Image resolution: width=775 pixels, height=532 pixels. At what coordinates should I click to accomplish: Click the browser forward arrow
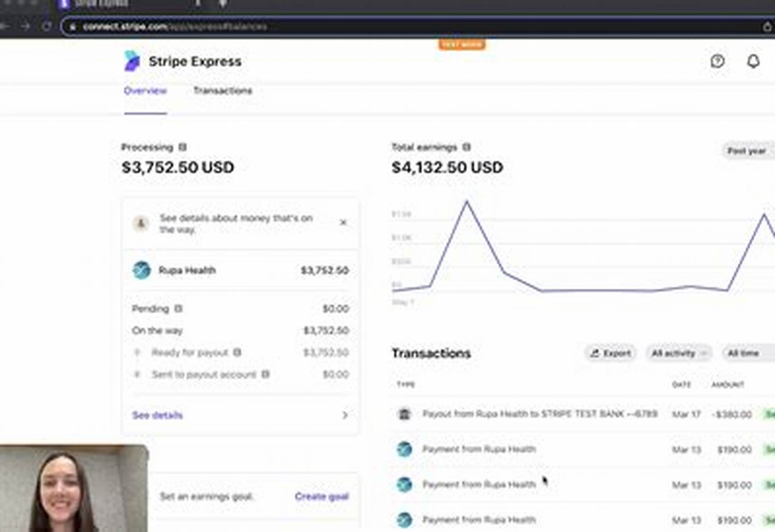[x=25, y=26]
